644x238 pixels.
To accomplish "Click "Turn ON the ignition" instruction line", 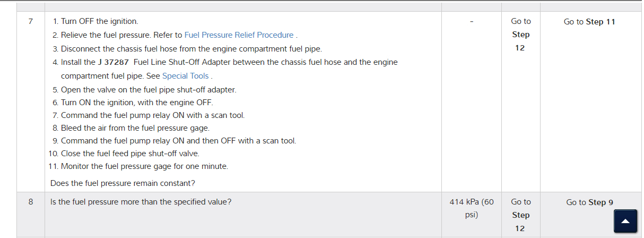I will (136, 103).
